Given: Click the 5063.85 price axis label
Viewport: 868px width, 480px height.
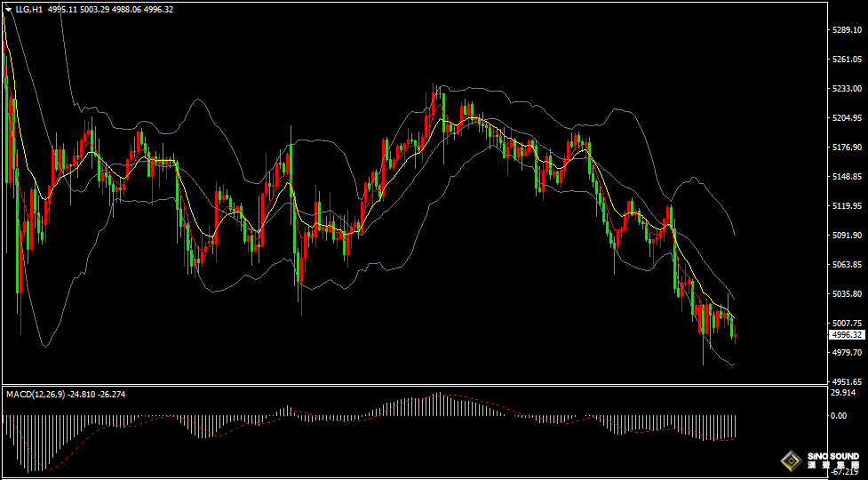Looking at the screenshot, I should 847,265.
